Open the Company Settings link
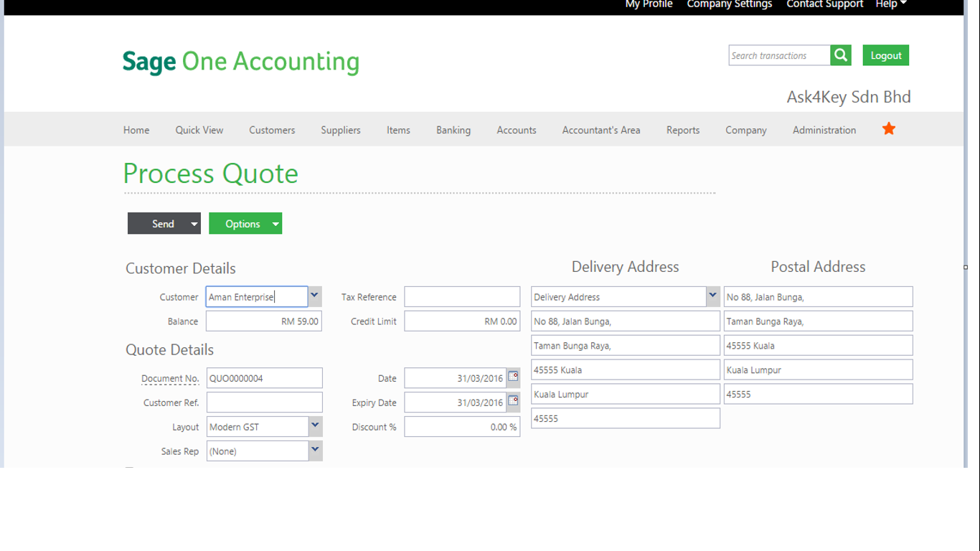 pos(730,4)
